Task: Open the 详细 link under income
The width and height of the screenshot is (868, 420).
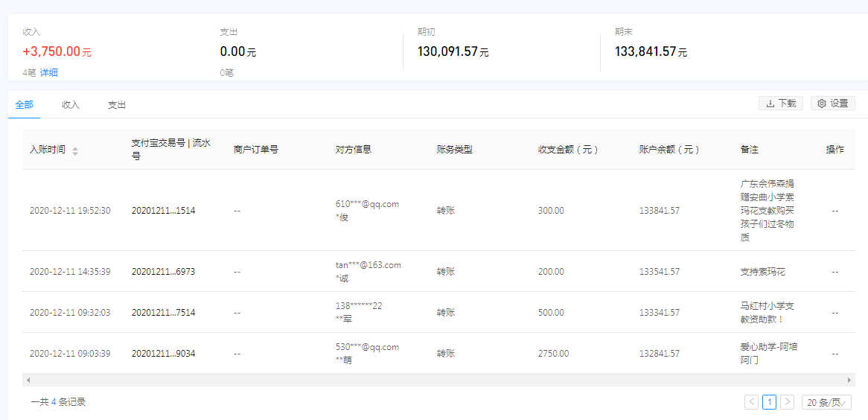Action: click(x=48, y=72)
